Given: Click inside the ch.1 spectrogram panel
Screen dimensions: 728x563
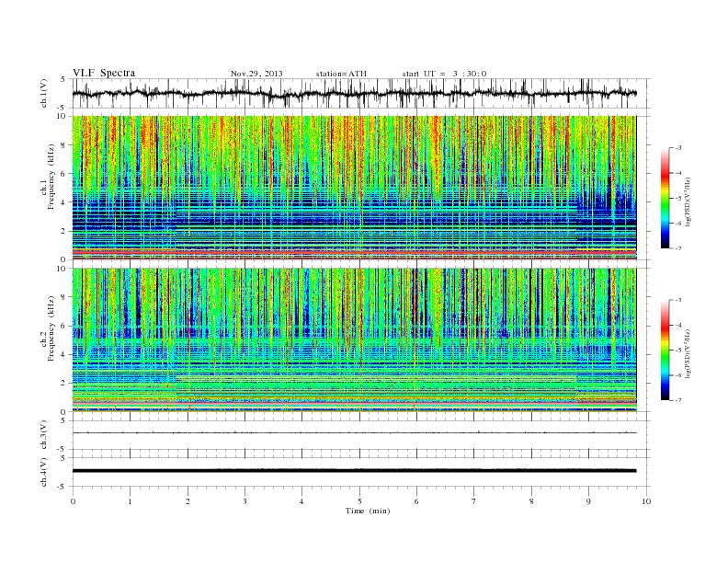Looking at the screenshot, I should click(x=354, y=188).
